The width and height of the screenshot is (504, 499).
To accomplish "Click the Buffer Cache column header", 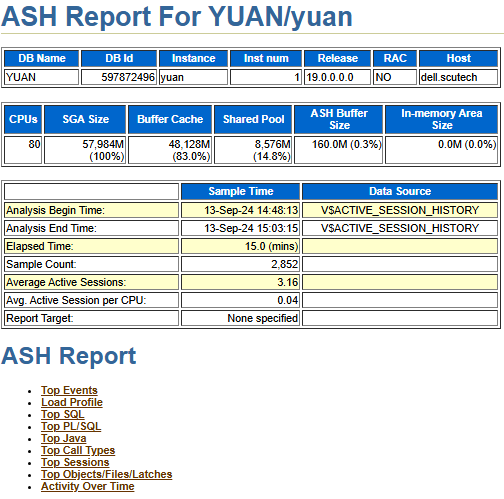I will [170, 119].
